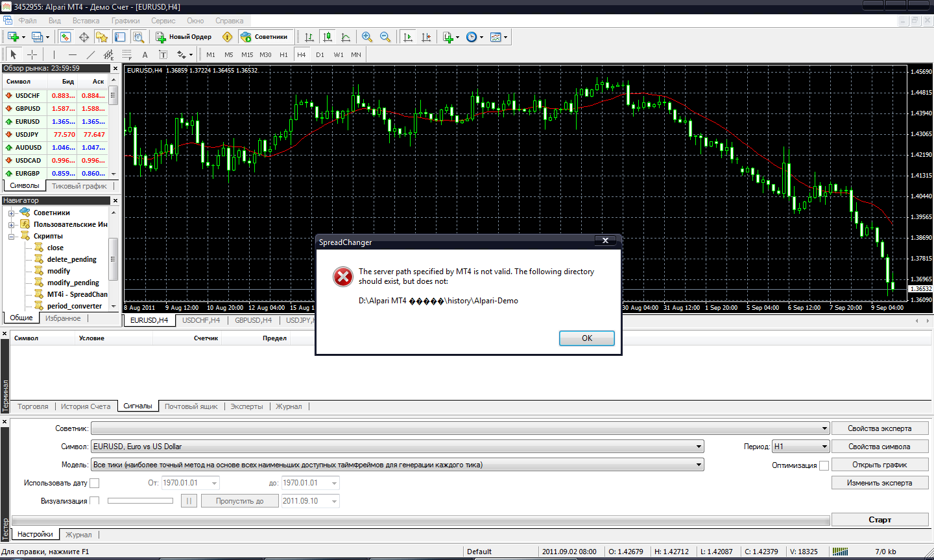Toggle the Советники auto-trading button
This screenshot has height=560, width=934.
265,37
